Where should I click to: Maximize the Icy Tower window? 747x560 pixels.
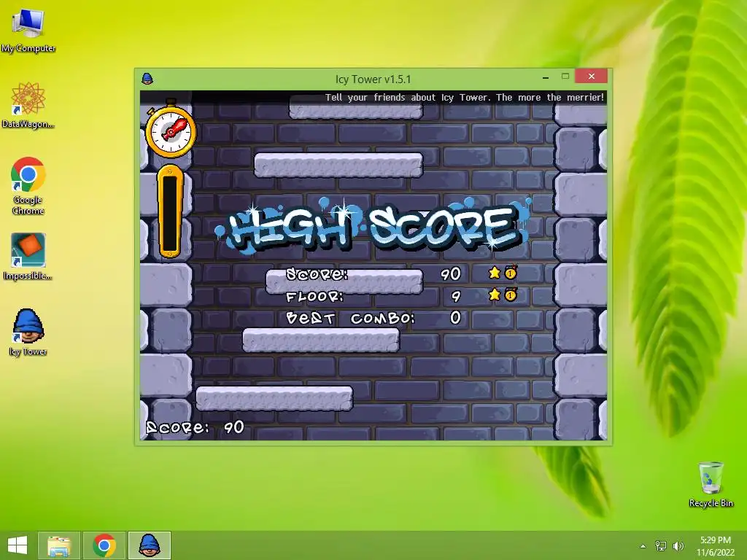tap(565, 76)
